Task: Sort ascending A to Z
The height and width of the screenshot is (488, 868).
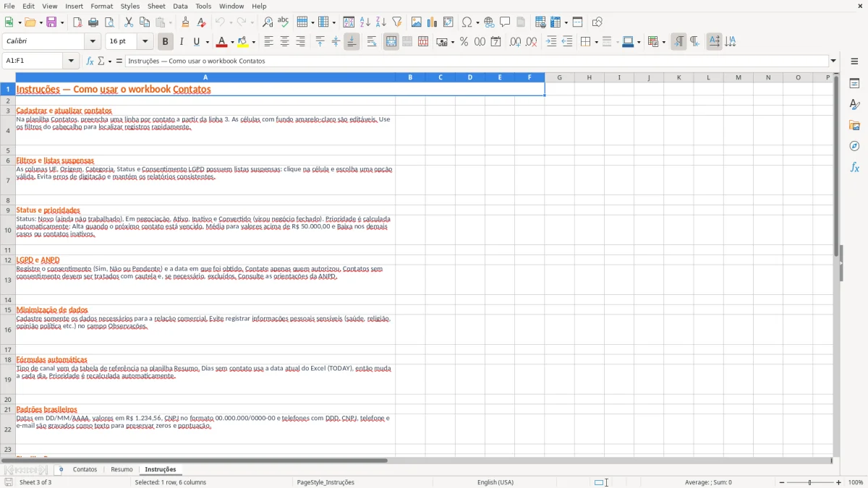Action: coord(365,22)
